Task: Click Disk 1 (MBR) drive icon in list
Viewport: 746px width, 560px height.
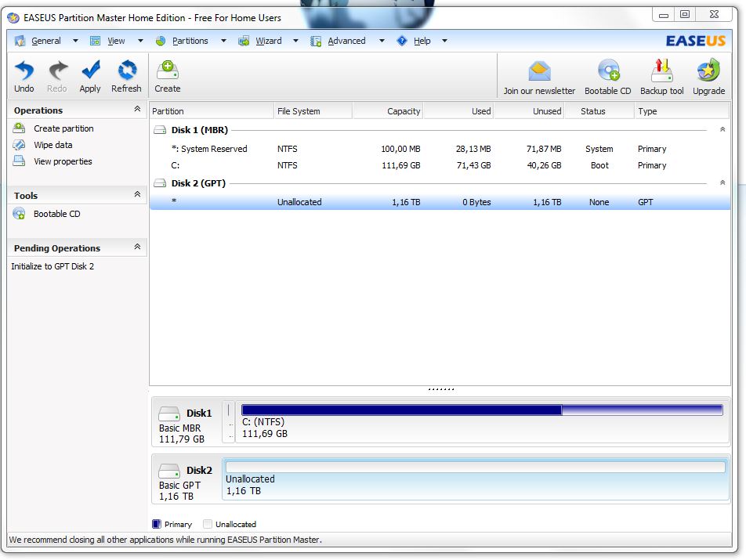Action: (x=160, y=130)
